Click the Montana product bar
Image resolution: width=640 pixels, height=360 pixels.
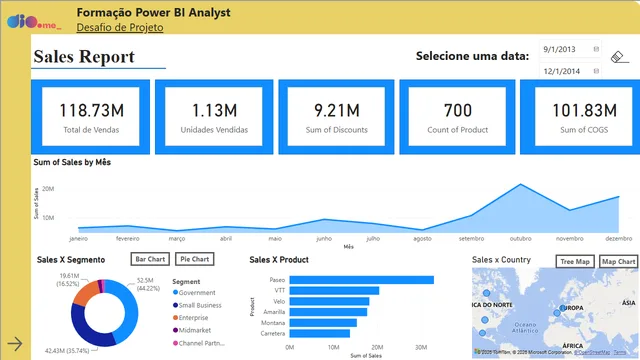[323, 323]
